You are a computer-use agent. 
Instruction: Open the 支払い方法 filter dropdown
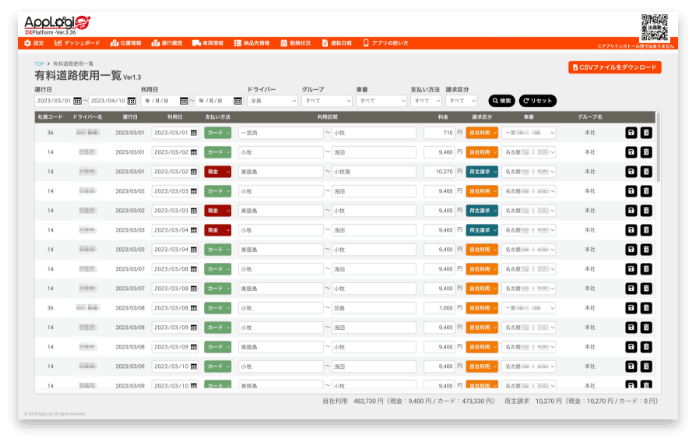coord(426,101)
